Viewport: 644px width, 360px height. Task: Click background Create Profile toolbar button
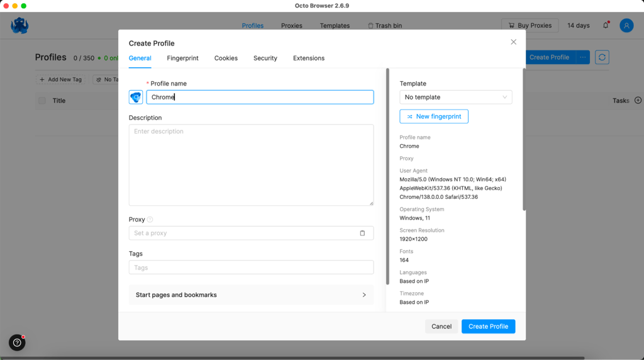(550, 57)
